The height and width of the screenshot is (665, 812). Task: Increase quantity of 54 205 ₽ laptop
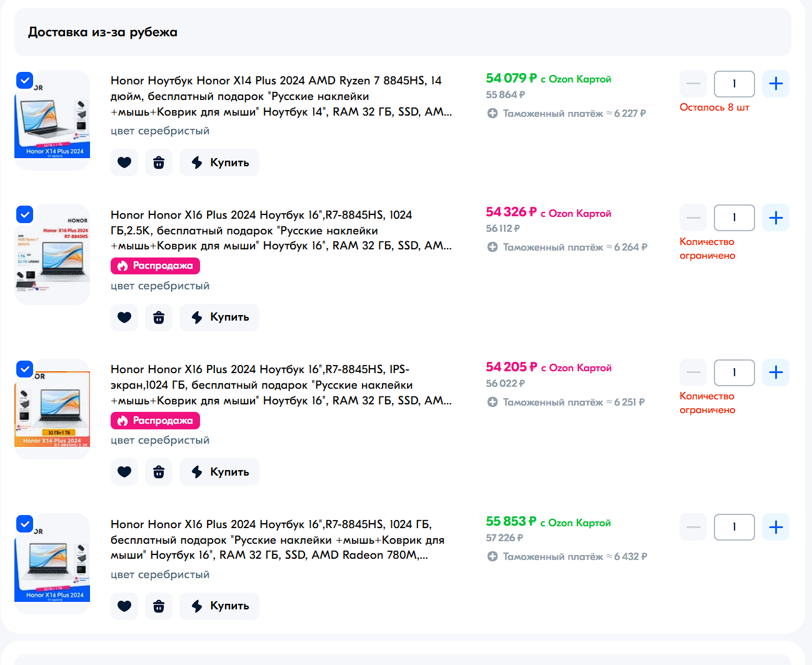(776, 372)
